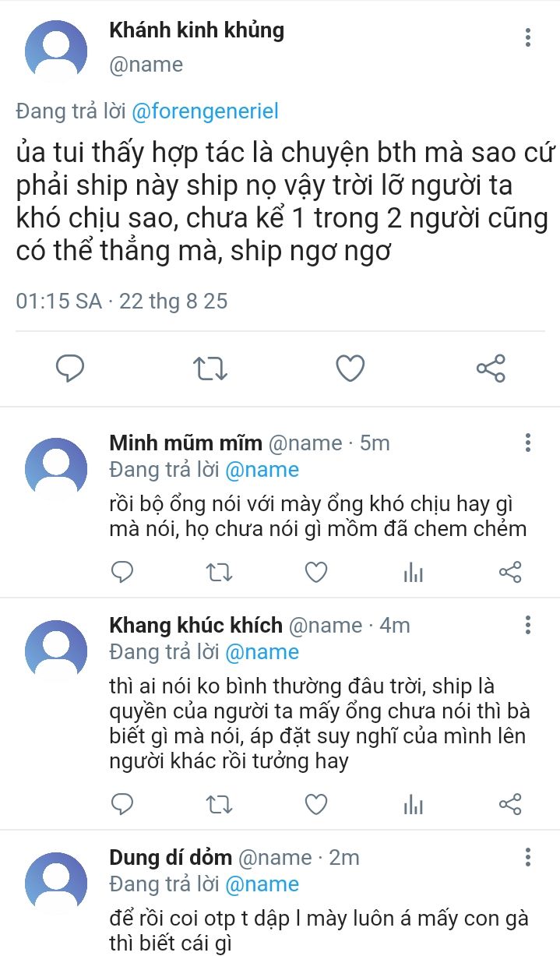The width and height of the screenshot is (560, 956).
Task: Like Minh mũm mĩm's reply
Action: pos(315,573)
